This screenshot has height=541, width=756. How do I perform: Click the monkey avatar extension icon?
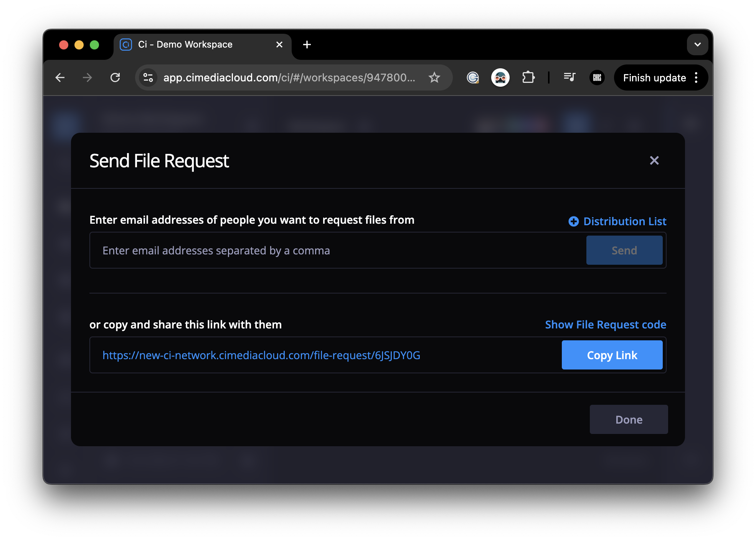500,78
